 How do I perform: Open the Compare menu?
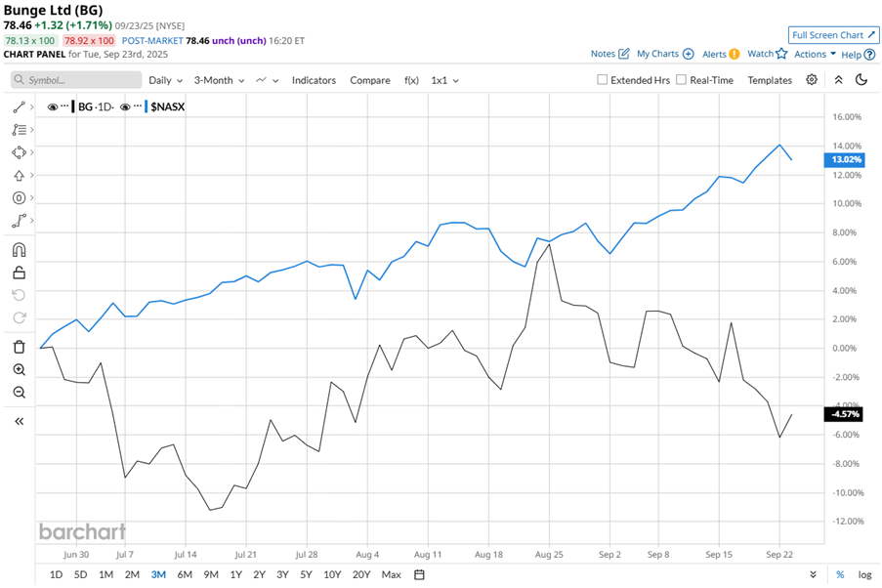coord(369,80)
